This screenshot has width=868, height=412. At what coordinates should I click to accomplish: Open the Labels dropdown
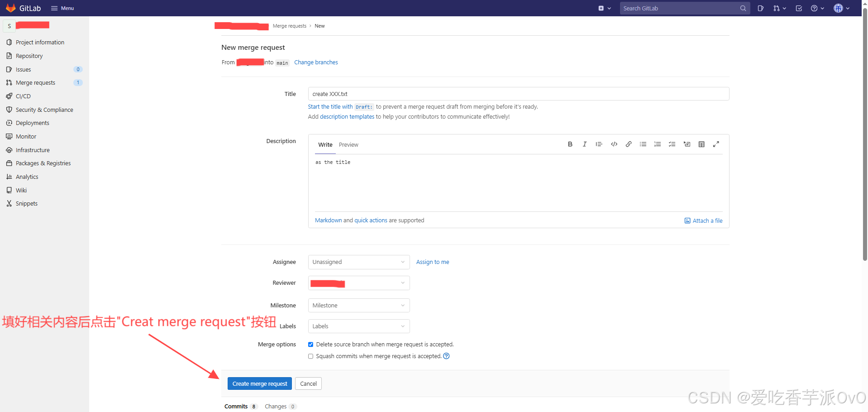point(359,326)
